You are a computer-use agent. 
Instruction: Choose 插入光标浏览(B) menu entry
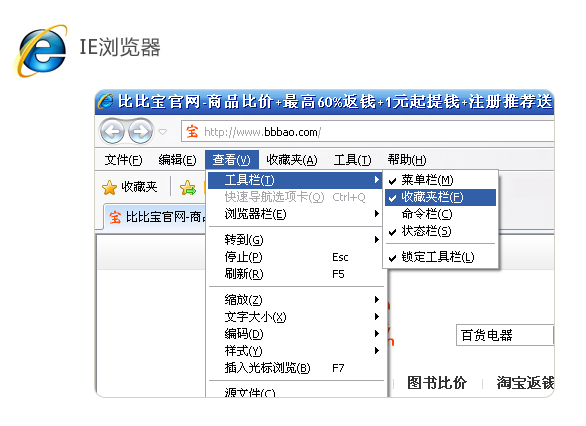click(x=294, y=368)
